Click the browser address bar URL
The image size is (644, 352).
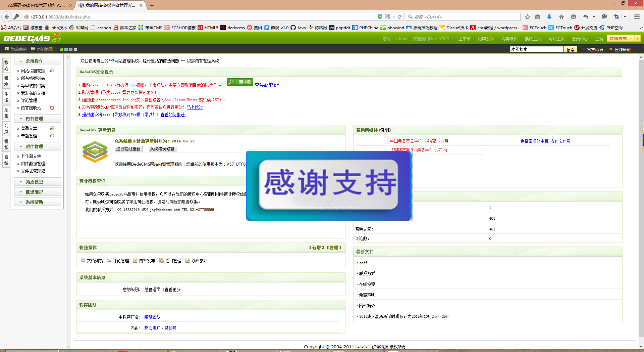click(201, 17)
